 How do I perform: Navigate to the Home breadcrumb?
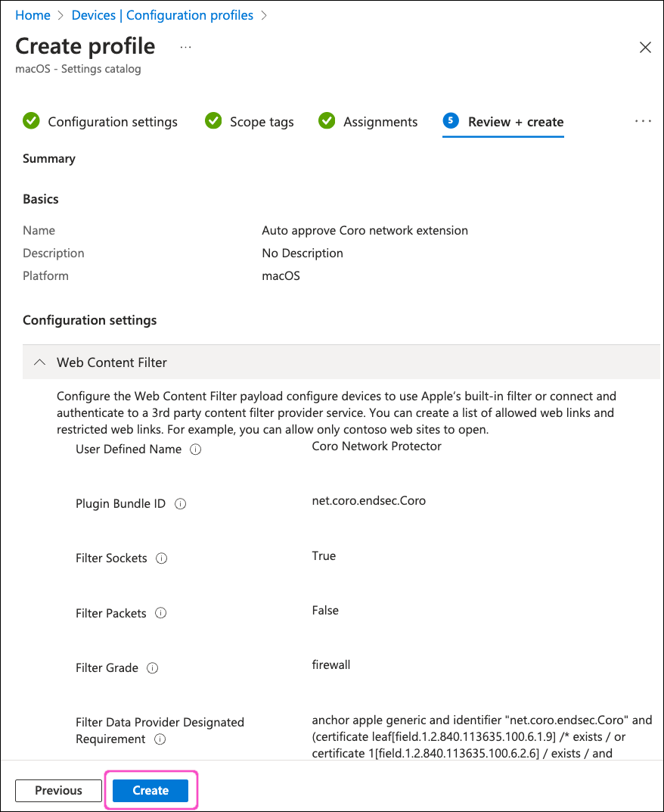[x=33, y=15]
